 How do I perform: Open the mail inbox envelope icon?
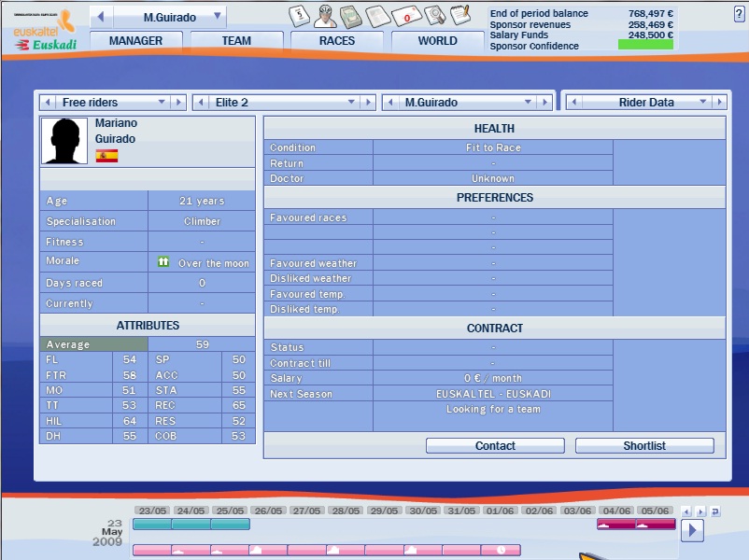(407, 16)
